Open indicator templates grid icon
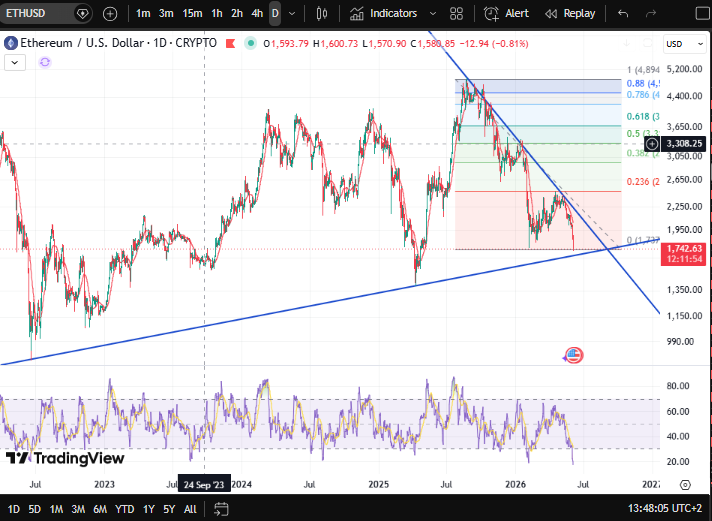 (x=456, y=14)
